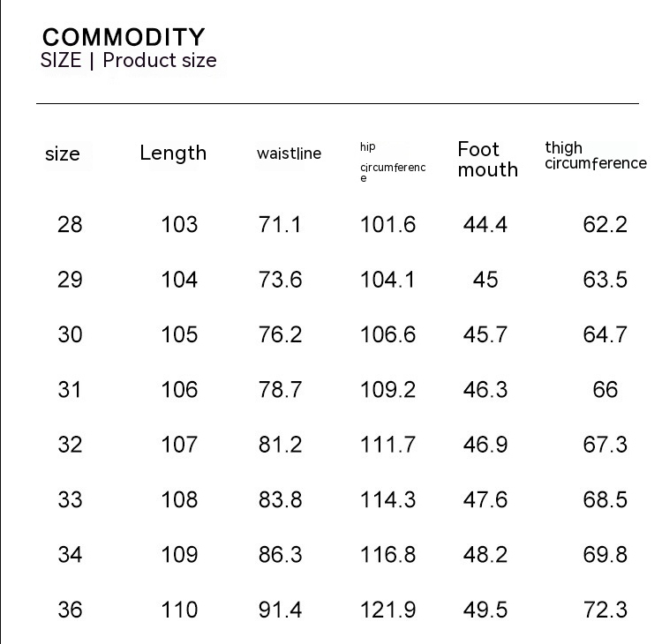Click the 'Length' column header

point(173,154)
